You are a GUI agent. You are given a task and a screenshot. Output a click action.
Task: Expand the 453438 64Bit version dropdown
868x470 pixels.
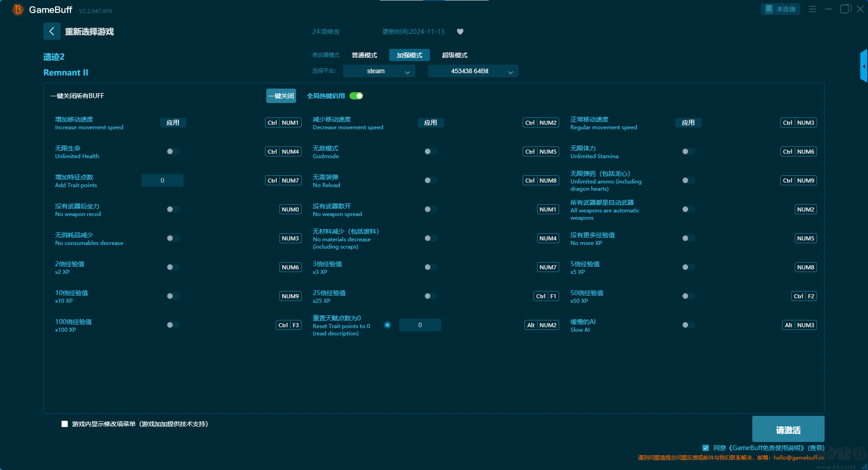pos(473,71)
